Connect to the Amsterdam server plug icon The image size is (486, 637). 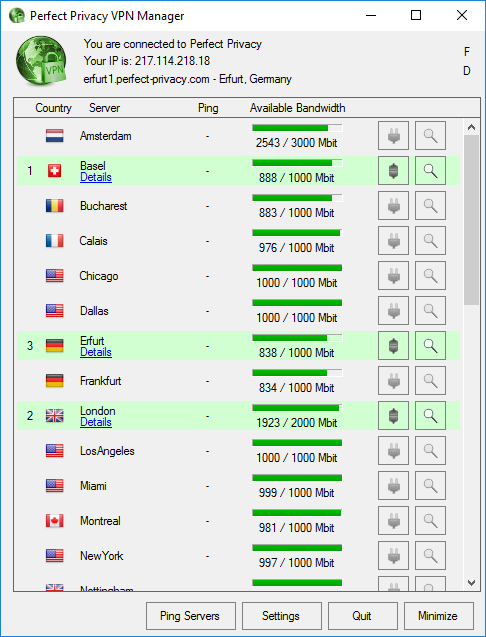(x=393, y=136)
